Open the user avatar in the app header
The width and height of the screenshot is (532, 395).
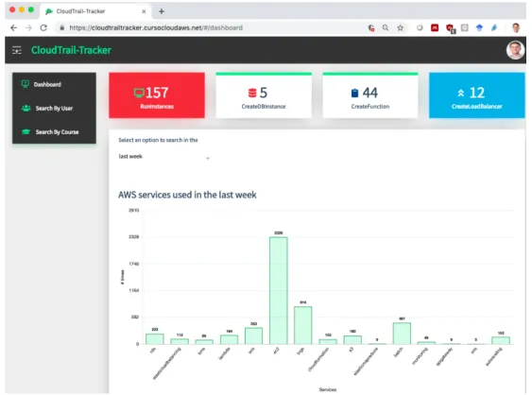point(515,50)
